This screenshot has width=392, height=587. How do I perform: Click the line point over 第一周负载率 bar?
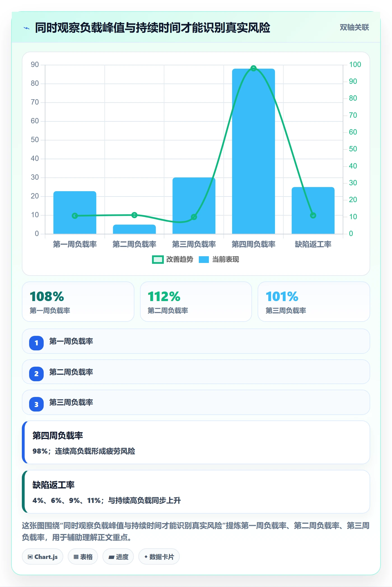[75, 216]
